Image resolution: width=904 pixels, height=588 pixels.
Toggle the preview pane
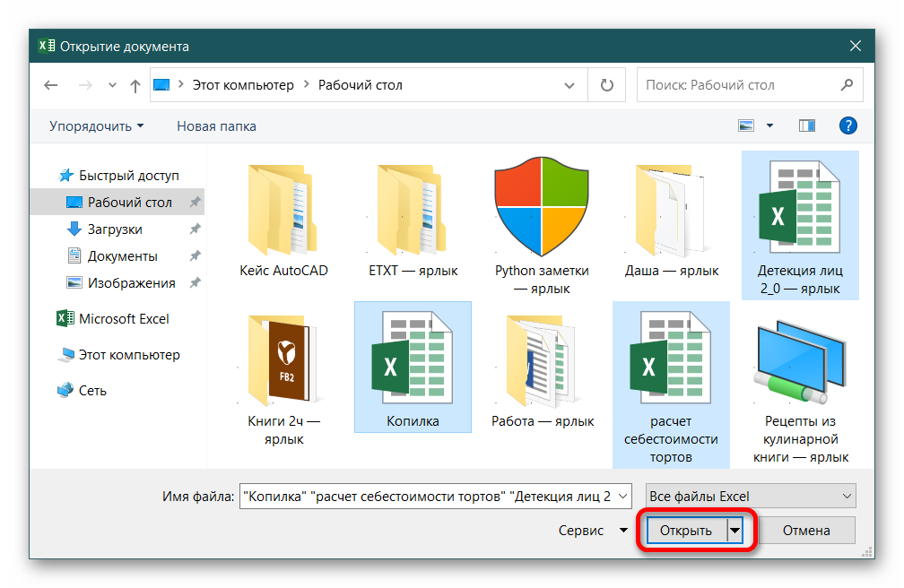point(806,125)
